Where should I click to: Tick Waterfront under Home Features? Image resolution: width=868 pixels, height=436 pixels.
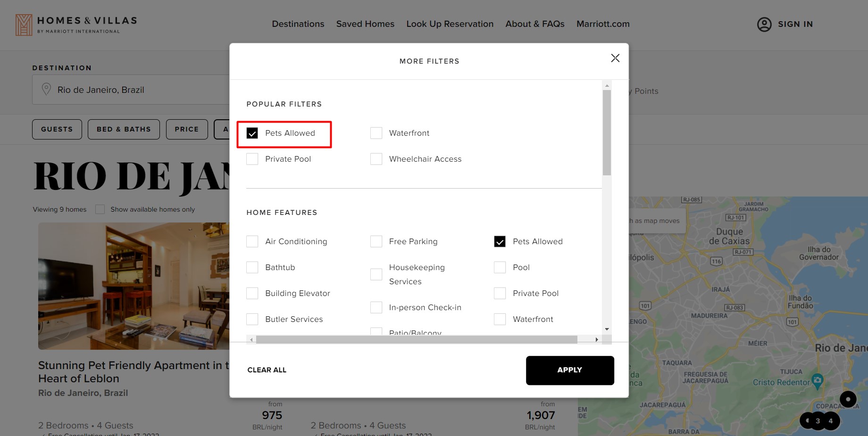(x=500, y=319)
